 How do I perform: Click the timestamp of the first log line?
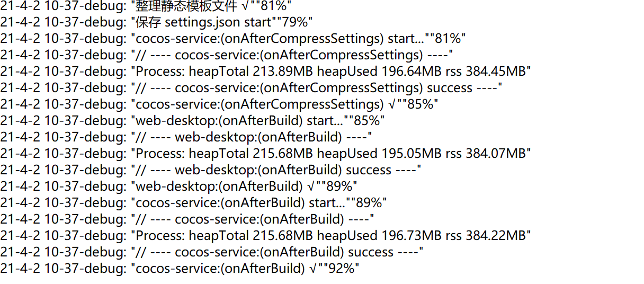[64, 6]
